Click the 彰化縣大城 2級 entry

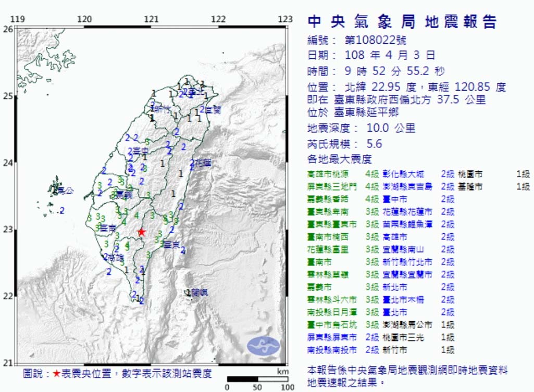click(x=418, y=174)
